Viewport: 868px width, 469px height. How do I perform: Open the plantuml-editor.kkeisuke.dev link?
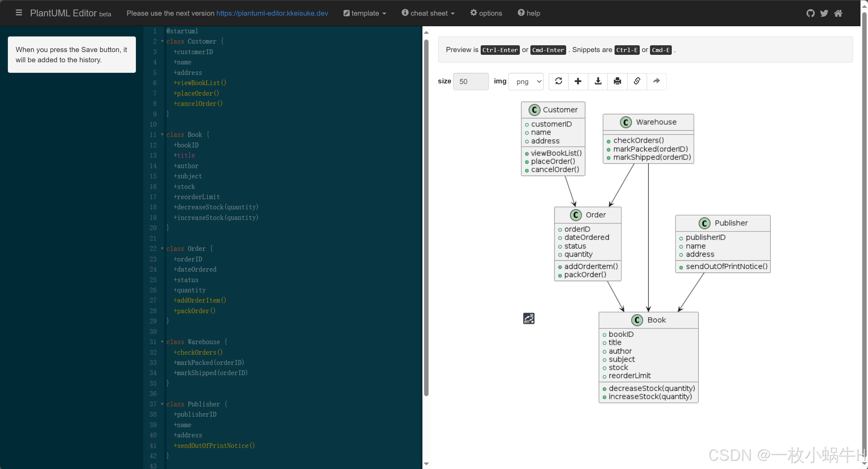coord(272,13)
